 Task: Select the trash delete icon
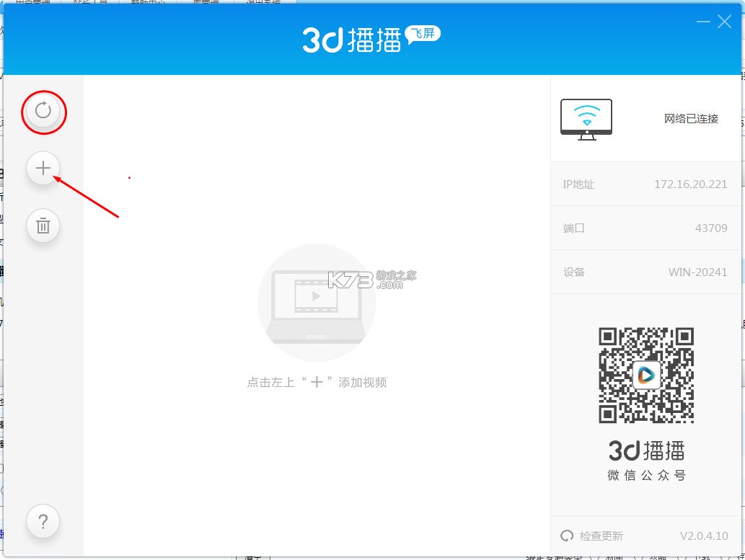pos(43,226)
